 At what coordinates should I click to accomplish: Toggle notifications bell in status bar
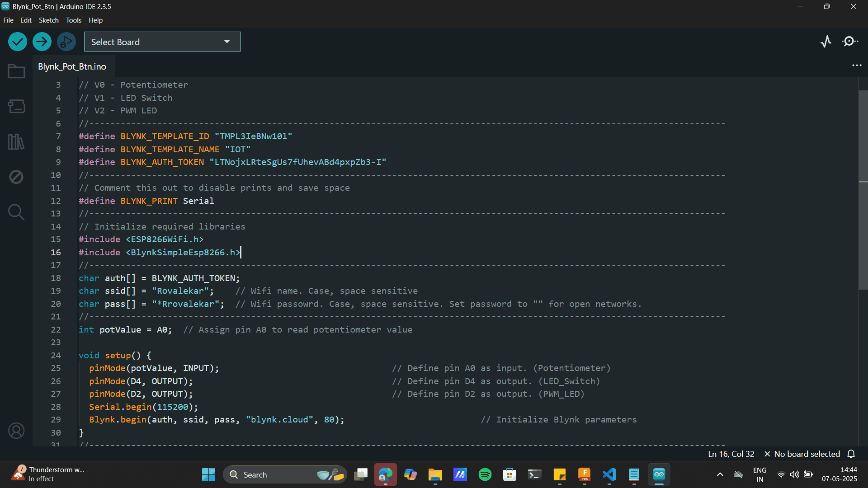(851, 454)
